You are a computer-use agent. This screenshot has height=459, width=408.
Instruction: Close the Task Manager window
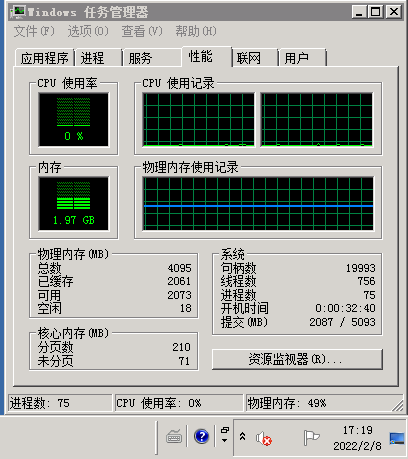(x=394, y=12)
